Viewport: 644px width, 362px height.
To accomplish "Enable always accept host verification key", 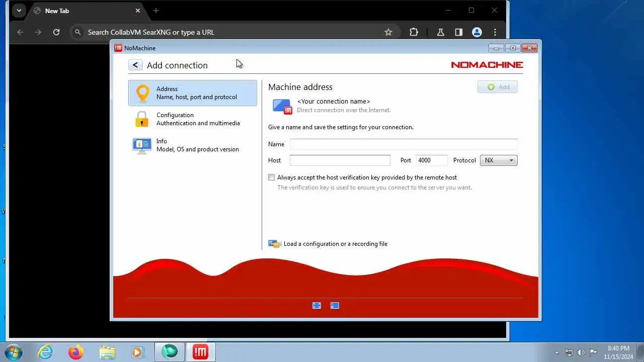I will (x=272, y=177).
